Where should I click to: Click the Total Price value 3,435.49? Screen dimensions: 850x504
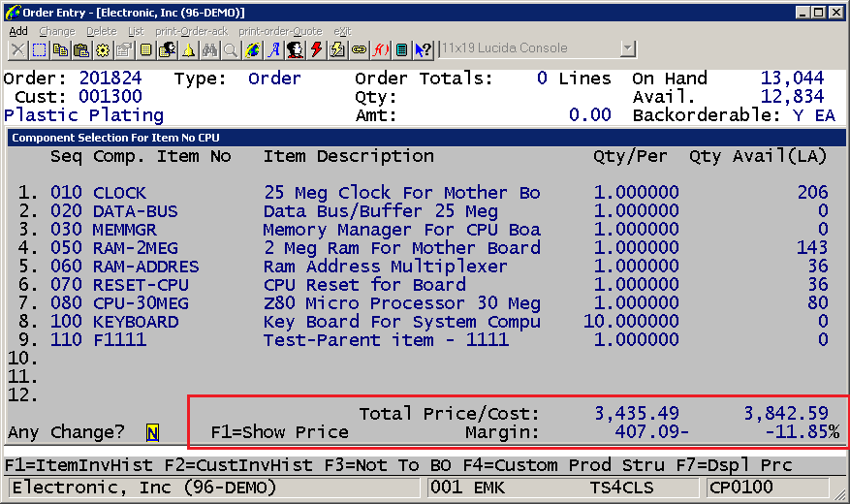pyautogui.click(x=637, y=414)
